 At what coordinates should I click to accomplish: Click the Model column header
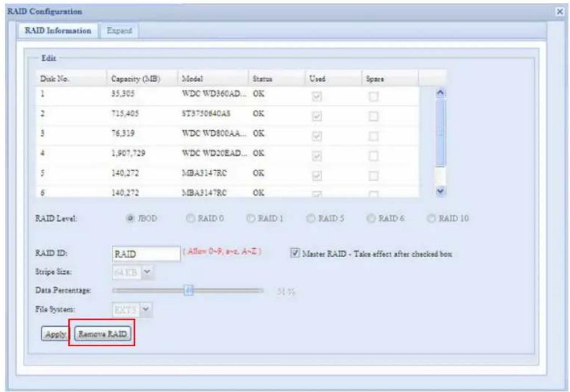[x=213, y=79]
